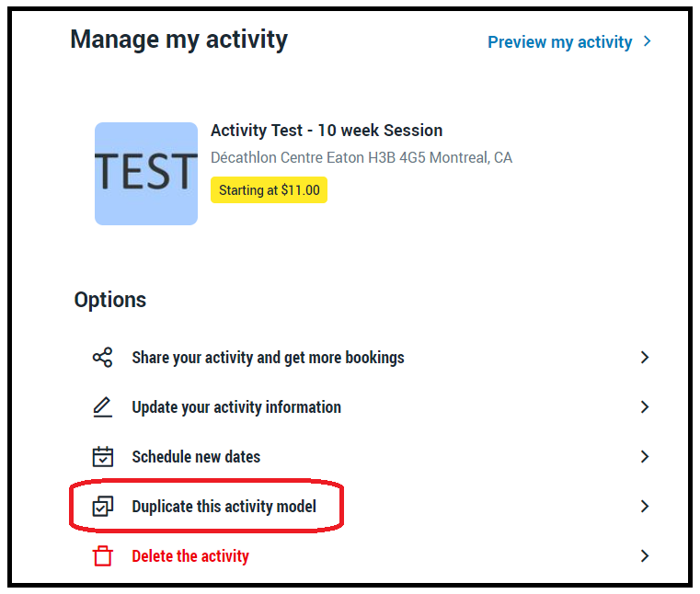Select Update your activity information
This screenshot has width=700, height=594.
pos(236,407)
